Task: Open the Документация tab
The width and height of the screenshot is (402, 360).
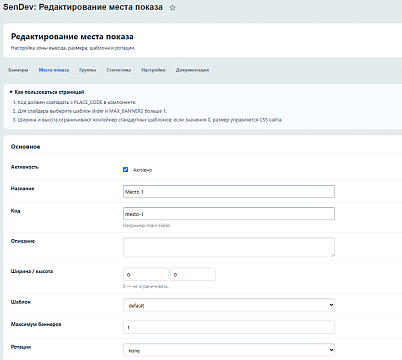Action: coord(192,70)
